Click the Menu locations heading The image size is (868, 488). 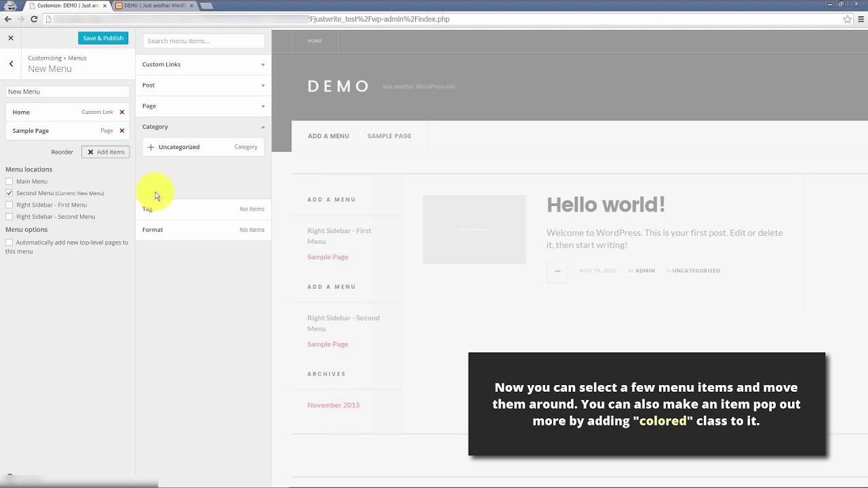[x=28, y=169]
